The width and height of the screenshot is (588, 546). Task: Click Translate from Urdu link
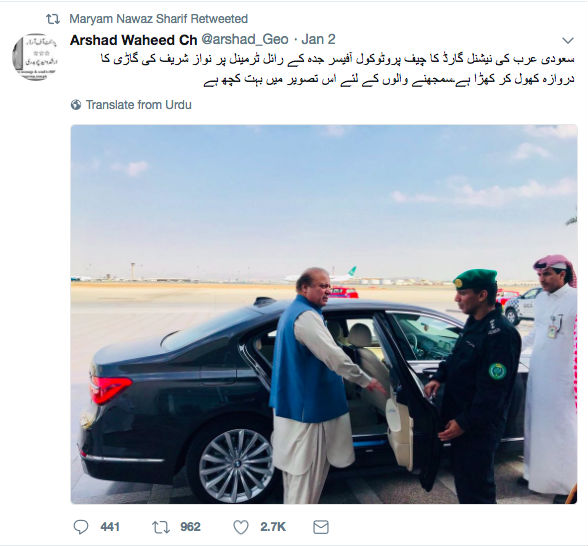[x=139, y=105]
